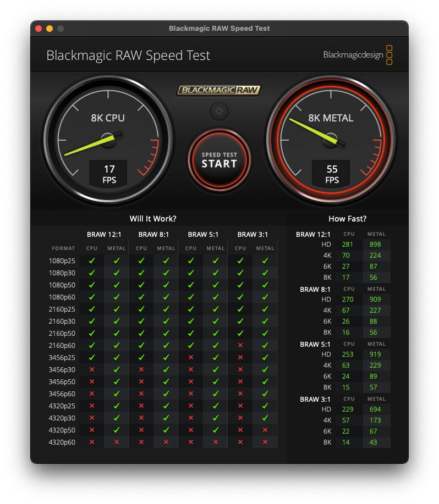Click the Blackmagicdesign logo
The image size is (439, 504).
(x=358, y=55)
